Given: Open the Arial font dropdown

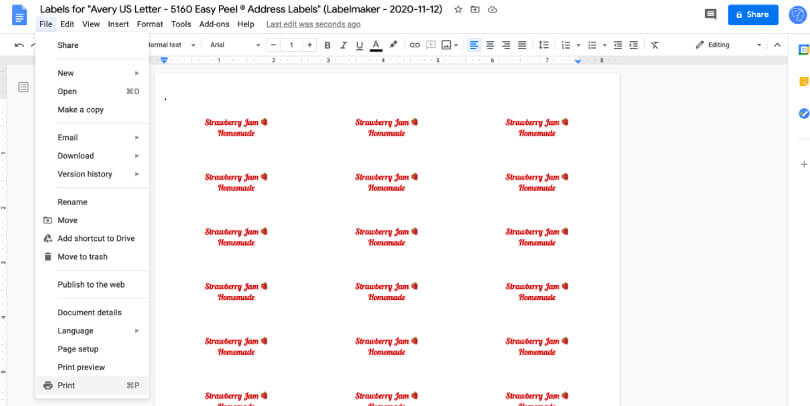Looking at the screenshot, I should click(x=235, y=45).
